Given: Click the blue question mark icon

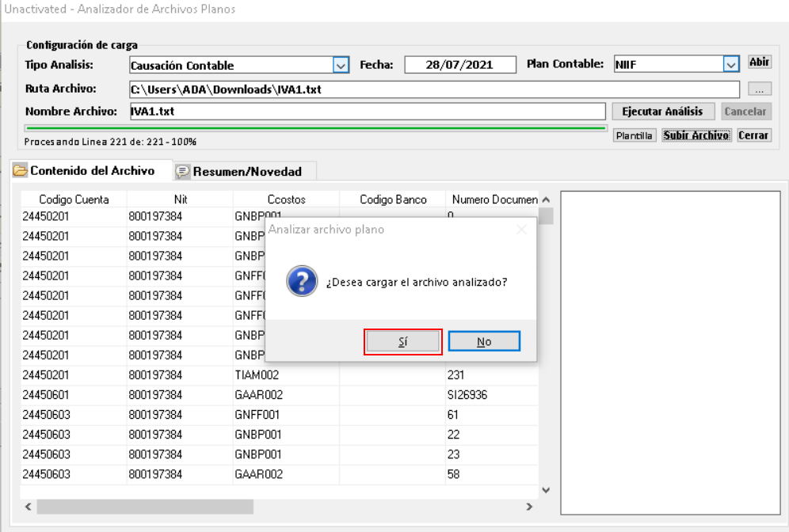Looking at the screenshot, I should click(x=302, y=281).
